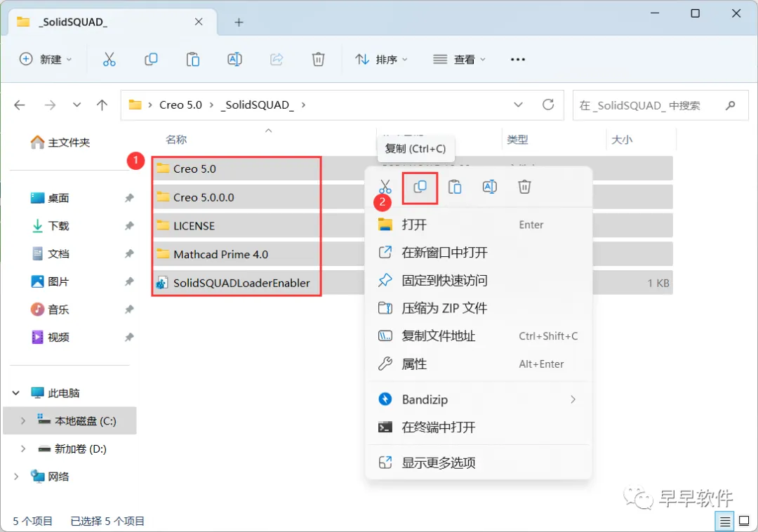This screenshot has height=532, width=758.
Task: Choose 固定到快速访问 menu entry
Action: [479, 280]
